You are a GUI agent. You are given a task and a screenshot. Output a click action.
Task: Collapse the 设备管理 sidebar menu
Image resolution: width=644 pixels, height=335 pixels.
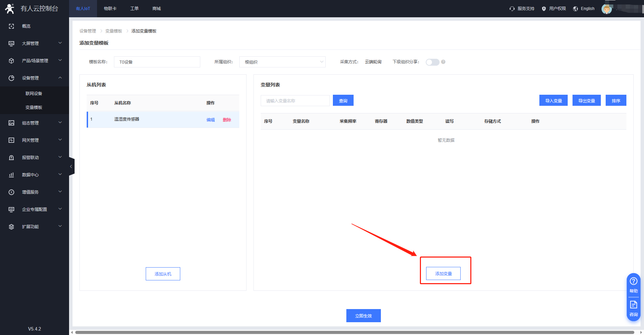tap(35, 78)
